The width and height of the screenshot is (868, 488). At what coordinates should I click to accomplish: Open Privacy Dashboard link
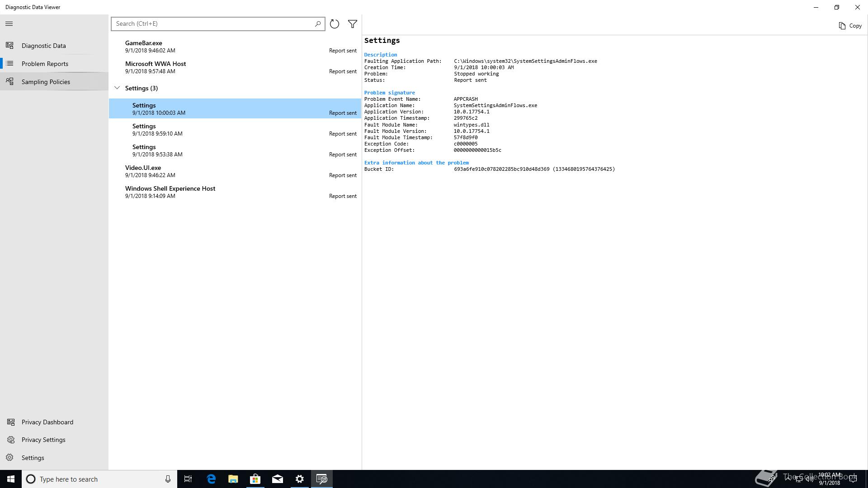tap(54, 422)
